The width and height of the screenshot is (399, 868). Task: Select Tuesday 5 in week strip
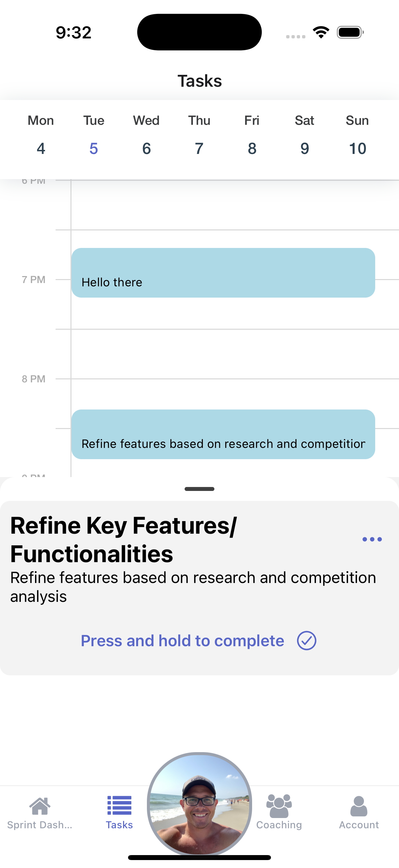click(x=94, y=135)
